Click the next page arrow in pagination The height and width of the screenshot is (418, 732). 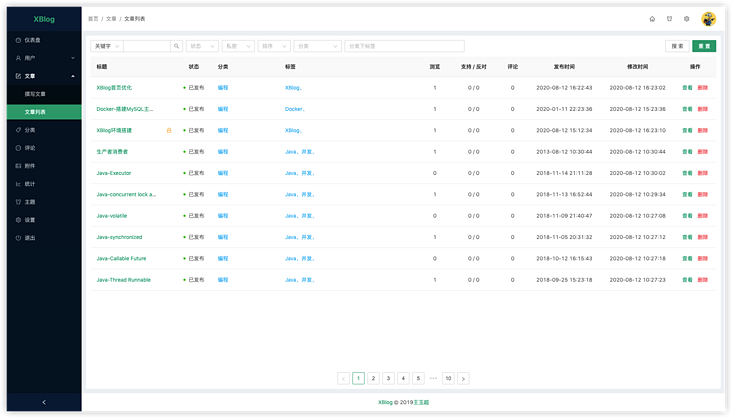pos(463,378)
